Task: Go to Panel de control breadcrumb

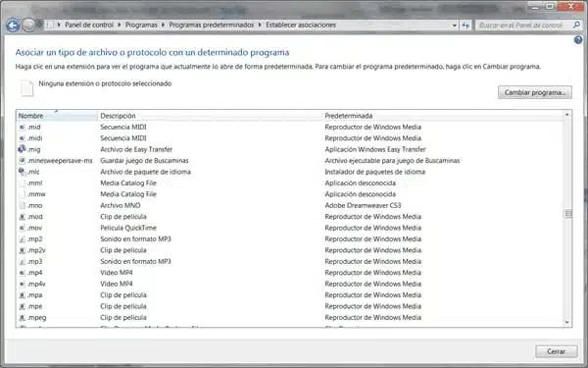Action: point(89,25)
